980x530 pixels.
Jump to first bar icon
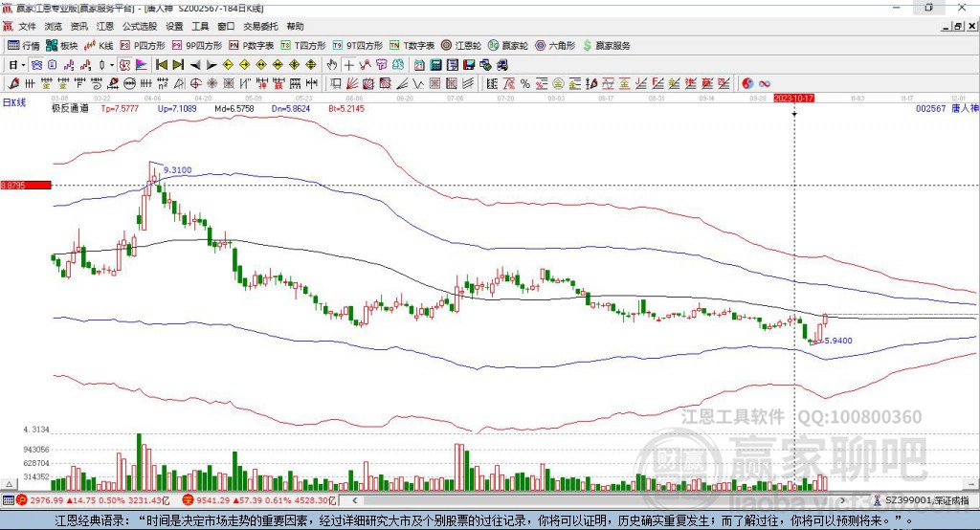162,65
